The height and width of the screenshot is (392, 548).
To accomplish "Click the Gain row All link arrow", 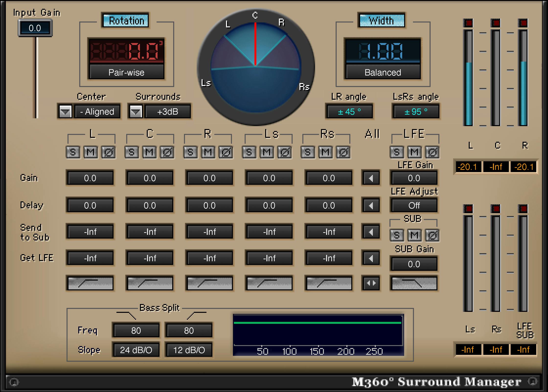I will (371, 178).
